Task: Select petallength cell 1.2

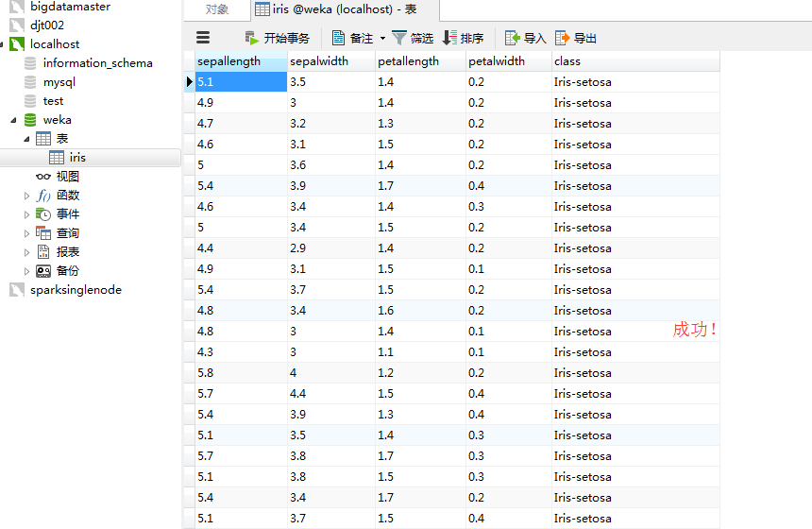Action: [420, 373]
